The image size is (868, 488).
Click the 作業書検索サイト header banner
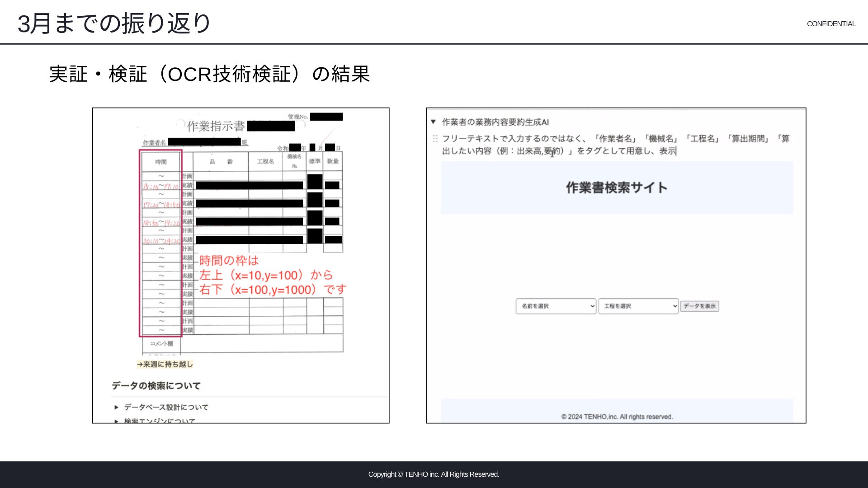tap(617, 188)
